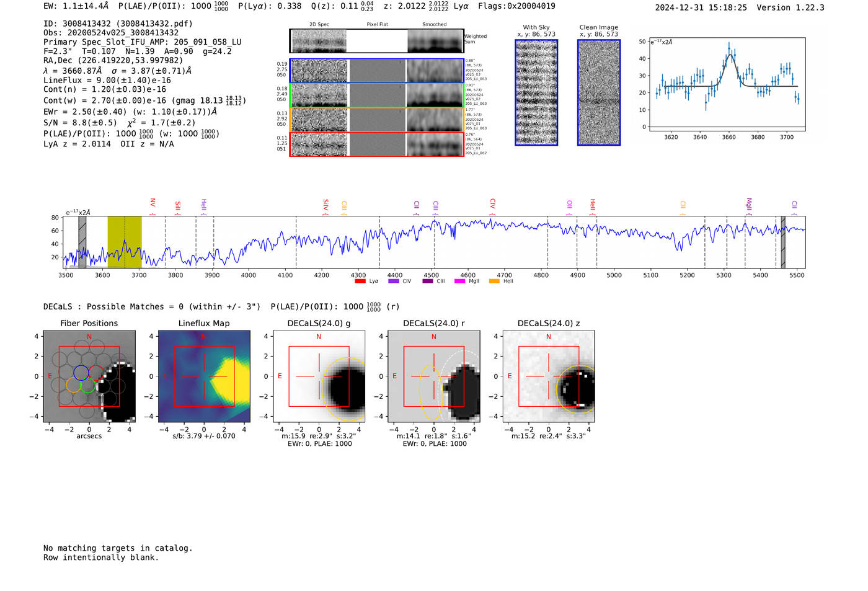Click the red-bordered smoothed spectrum image
The image size is (868, 591).
tap(435, 144)
